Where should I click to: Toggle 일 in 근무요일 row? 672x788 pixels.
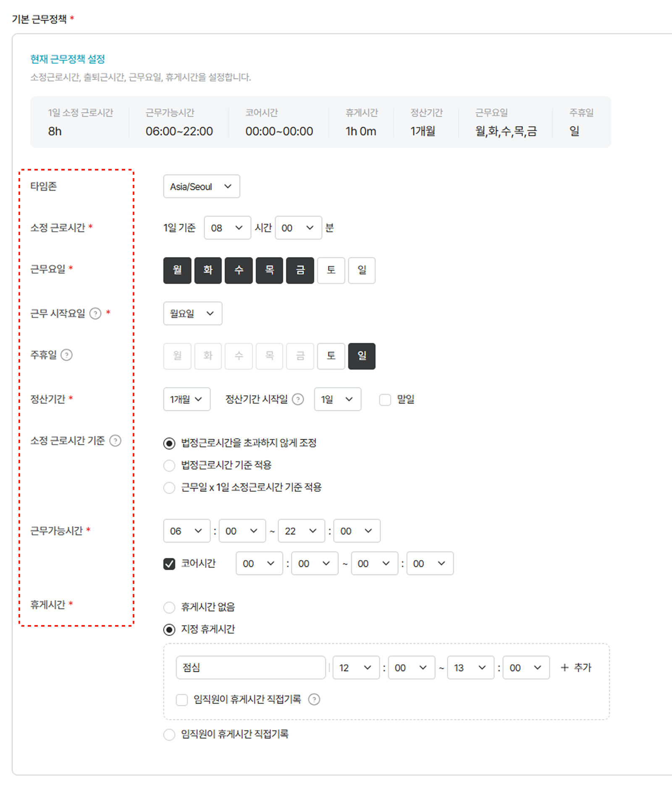coord(362,270)
